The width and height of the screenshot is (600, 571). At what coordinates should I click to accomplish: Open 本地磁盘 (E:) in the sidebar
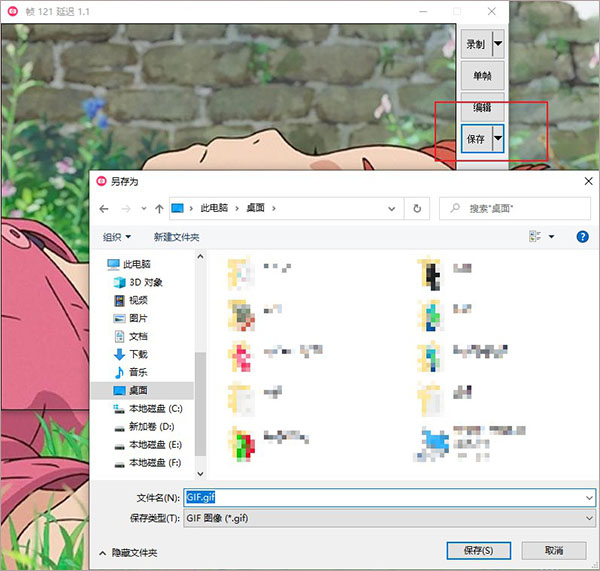pyautogui.click(x=148, y=445)
